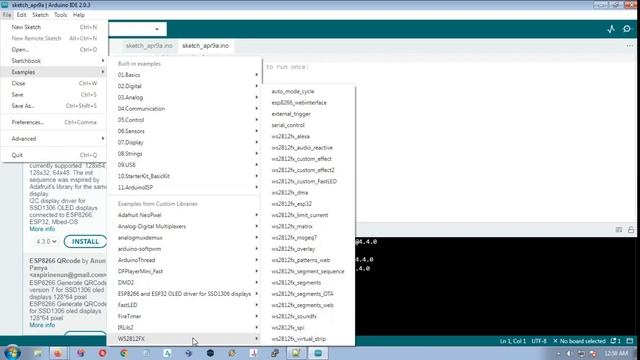Open esp8266_webinterface example

pyautogui.click(x=308, y=103)
